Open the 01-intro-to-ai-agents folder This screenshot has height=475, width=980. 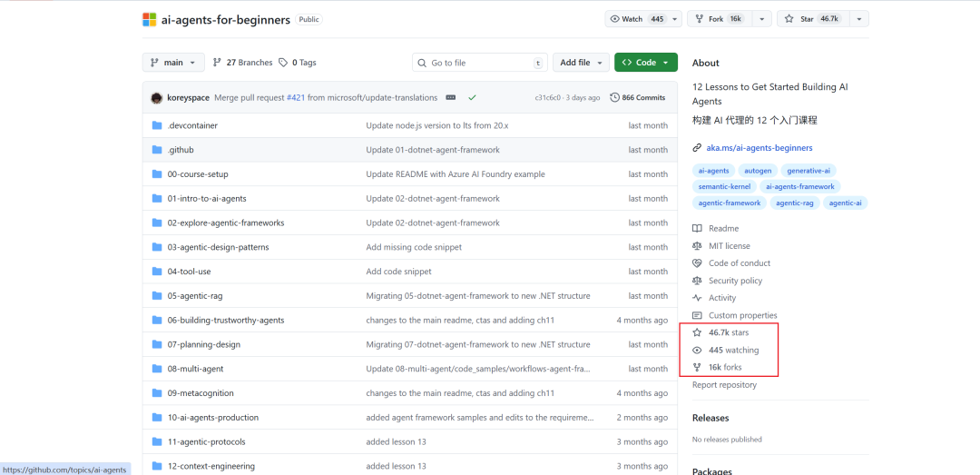[207, 198]
